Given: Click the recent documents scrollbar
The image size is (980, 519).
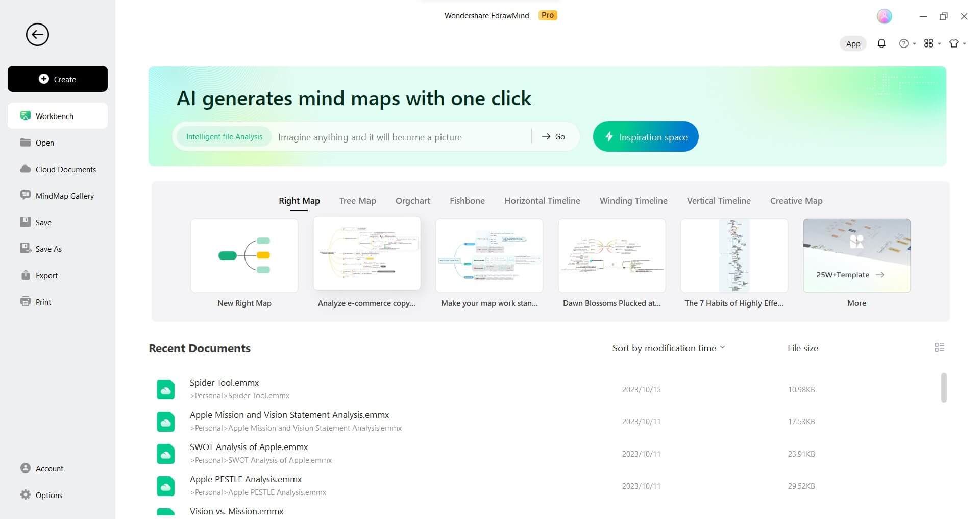Looking at the screenshot, I should pos(944,387).
